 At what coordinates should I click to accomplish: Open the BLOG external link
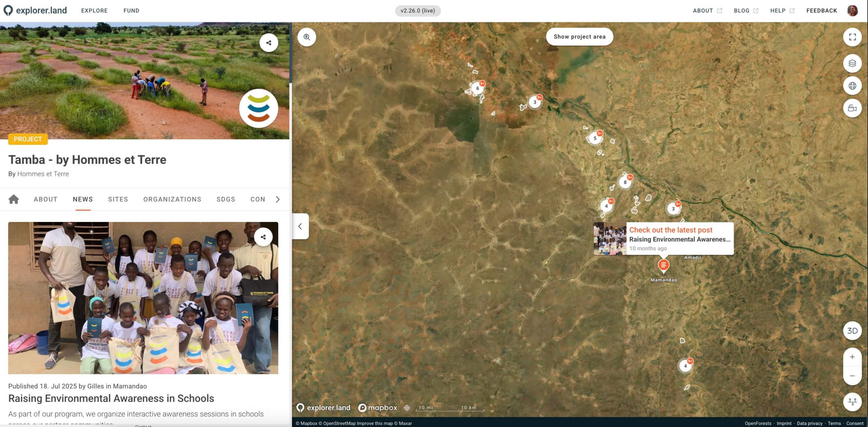[746, 11]
